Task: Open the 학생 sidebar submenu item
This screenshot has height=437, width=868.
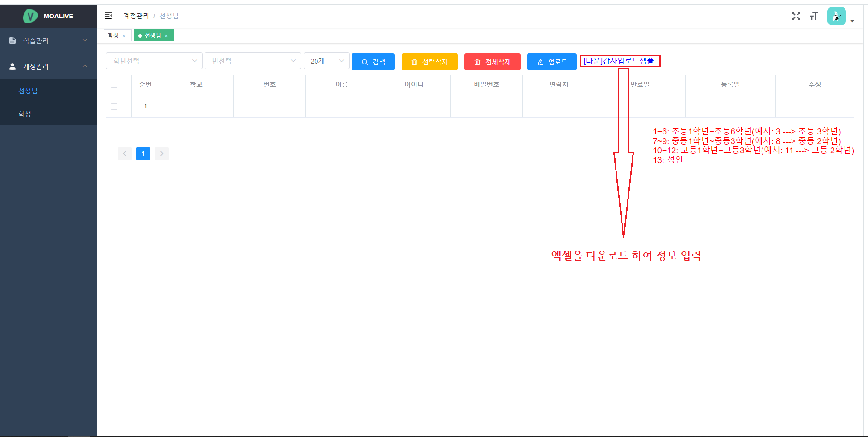Action: point(48,114)
